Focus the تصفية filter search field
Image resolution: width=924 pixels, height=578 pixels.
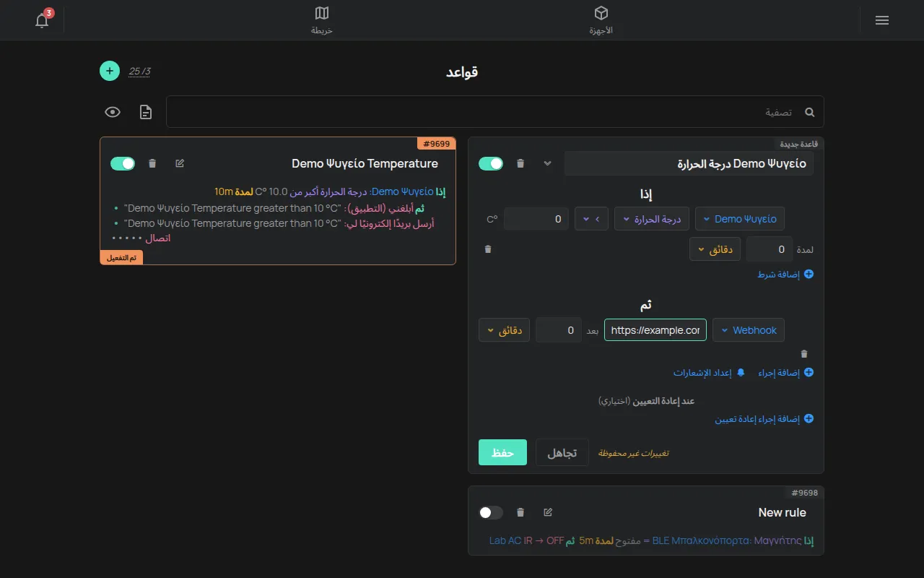click(495, 112)
